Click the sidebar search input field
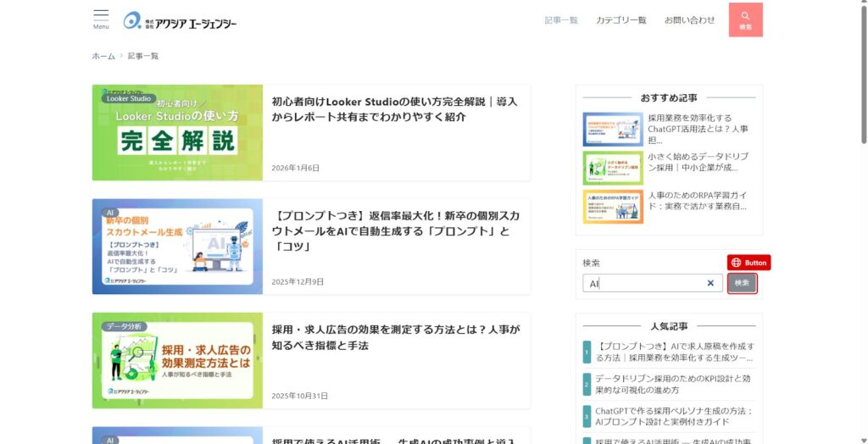The height and width of the screenshot is (444, 868). pyautogui.click(x=644, y=283)
